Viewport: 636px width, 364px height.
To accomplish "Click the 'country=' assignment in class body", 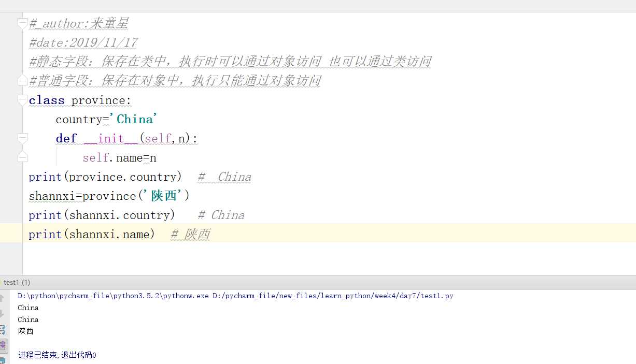I will tap(82, 119).
